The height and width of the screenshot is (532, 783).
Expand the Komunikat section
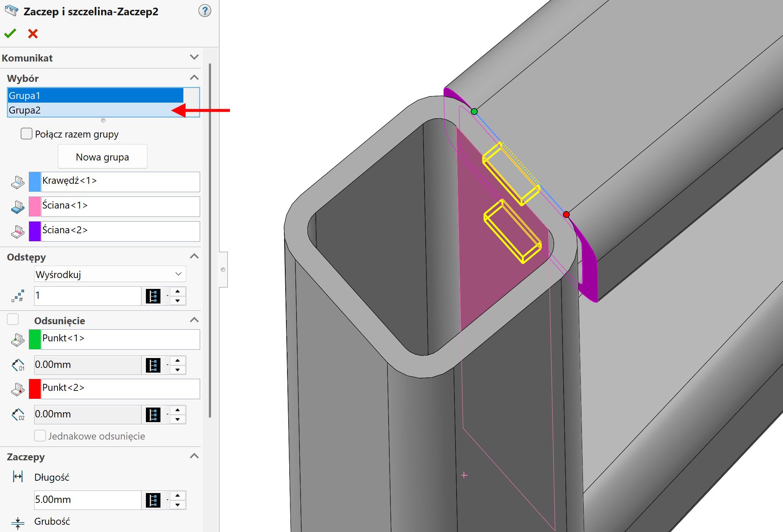tap(194, 57)
